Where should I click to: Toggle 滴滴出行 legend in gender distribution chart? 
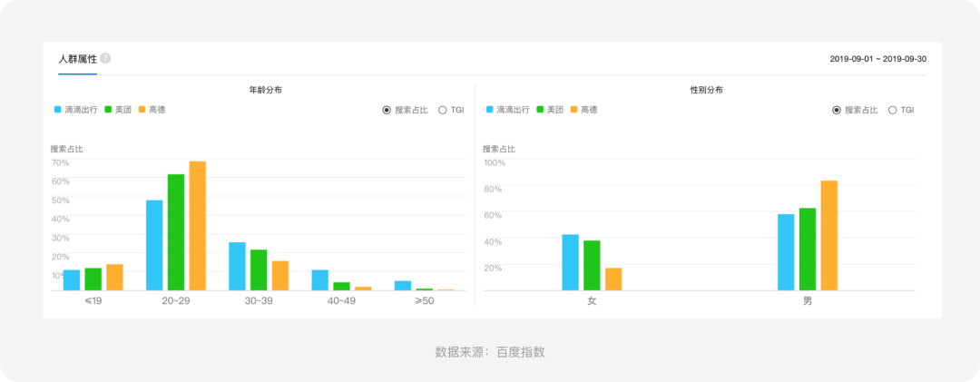pyautogui.click(x=507, y=110)
